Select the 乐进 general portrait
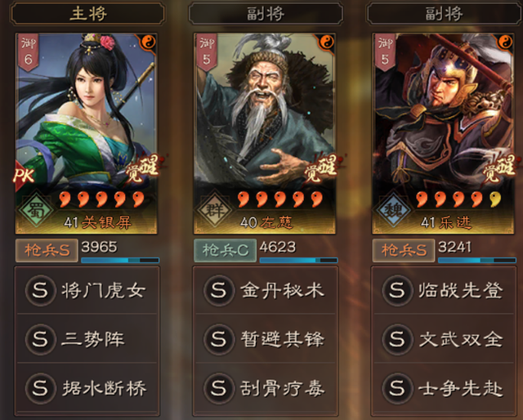 pos(443,133)
